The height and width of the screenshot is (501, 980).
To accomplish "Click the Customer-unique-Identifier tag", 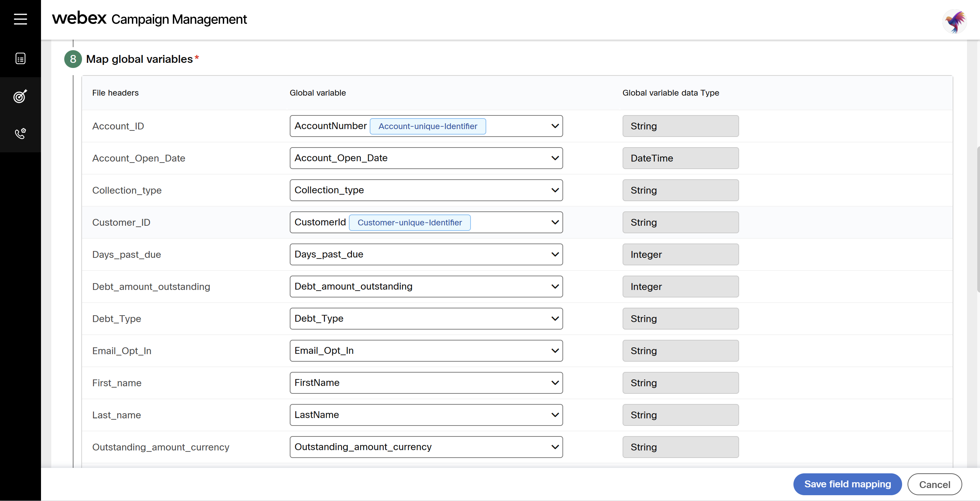I will (x=409, y=222).
